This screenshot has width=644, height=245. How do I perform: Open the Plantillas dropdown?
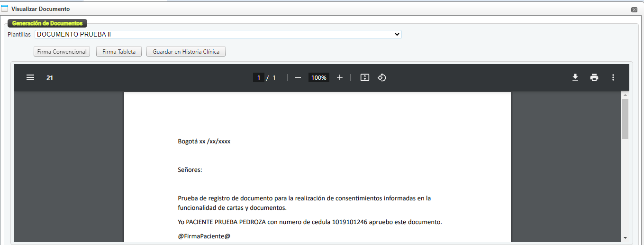218,34
